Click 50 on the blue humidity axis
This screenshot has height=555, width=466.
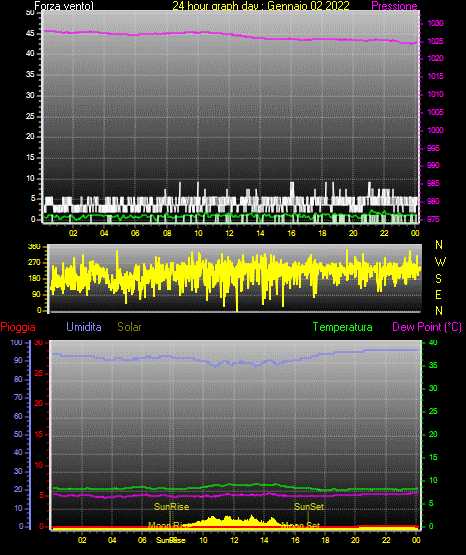18,434
